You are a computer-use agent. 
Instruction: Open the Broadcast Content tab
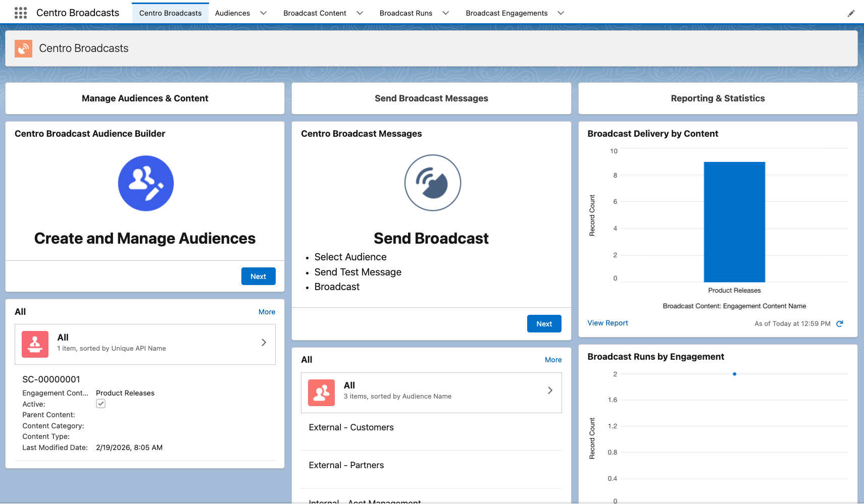point(315,13)
